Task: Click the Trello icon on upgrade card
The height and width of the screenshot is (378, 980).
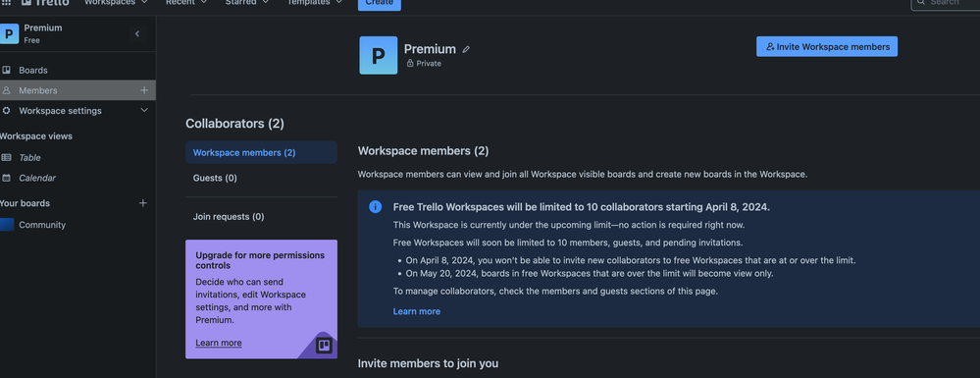Action: tap(324, 346)
